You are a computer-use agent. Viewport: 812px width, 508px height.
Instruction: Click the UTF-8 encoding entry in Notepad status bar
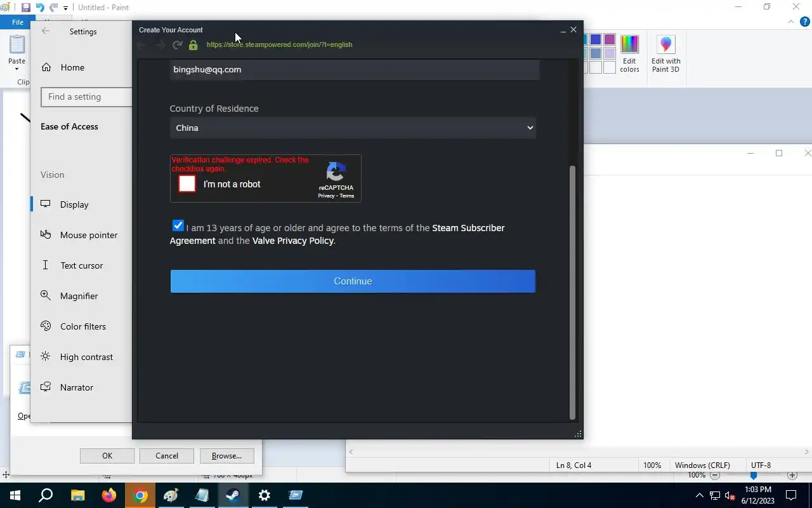click(x=761, y=465)
